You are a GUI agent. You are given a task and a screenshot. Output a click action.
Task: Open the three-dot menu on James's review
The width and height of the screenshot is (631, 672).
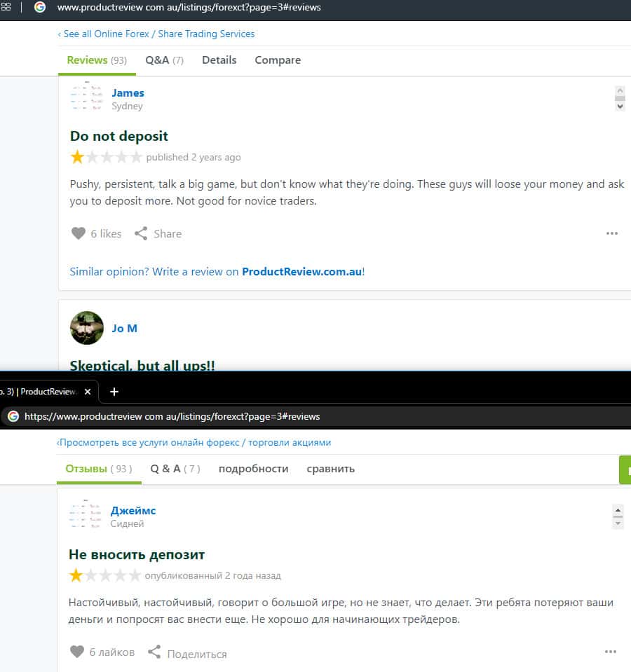point(611,233)
